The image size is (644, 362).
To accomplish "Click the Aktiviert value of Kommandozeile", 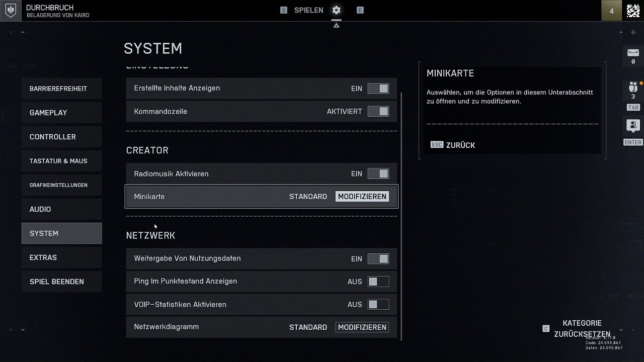I will tap(345, 112).
